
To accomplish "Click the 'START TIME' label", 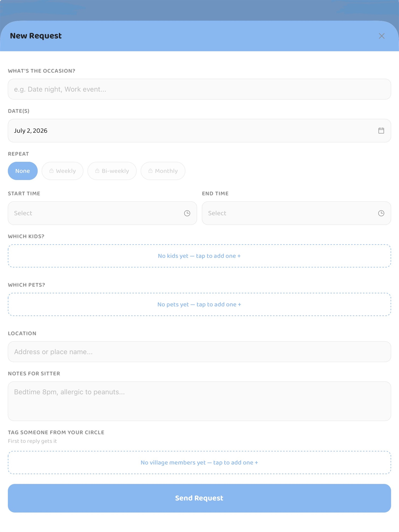I will click(24, 194).
